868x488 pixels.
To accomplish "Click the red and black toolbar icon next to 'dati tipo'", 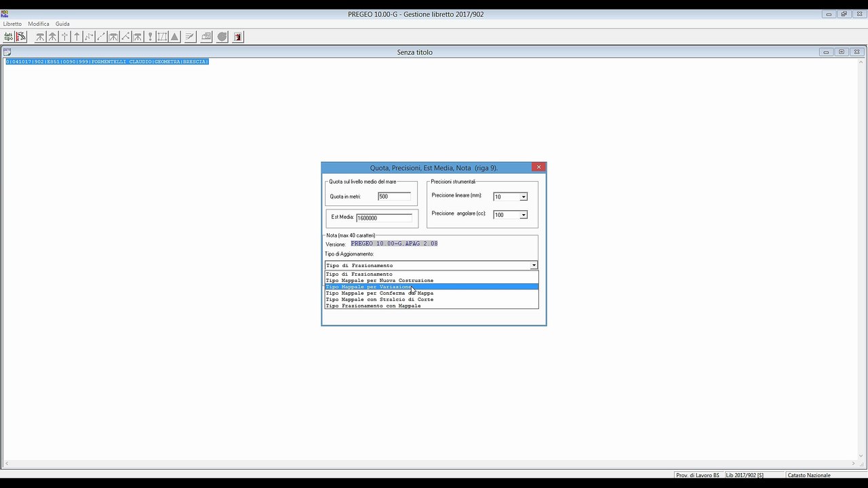I will (x=21, y=37).
